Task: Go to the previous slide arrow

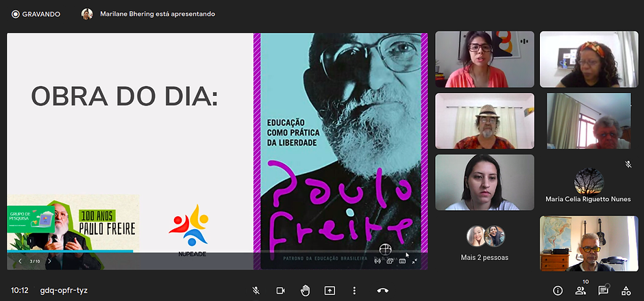Action: (20, 261)
